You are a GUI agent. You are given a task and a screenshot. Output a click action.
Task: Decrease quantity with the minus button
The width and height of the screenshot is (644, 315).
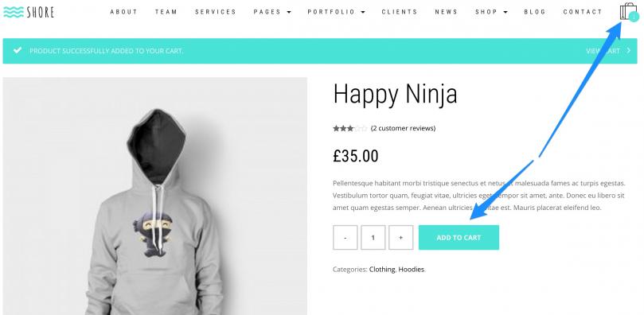pyautogui.click(x=345, y=238)
